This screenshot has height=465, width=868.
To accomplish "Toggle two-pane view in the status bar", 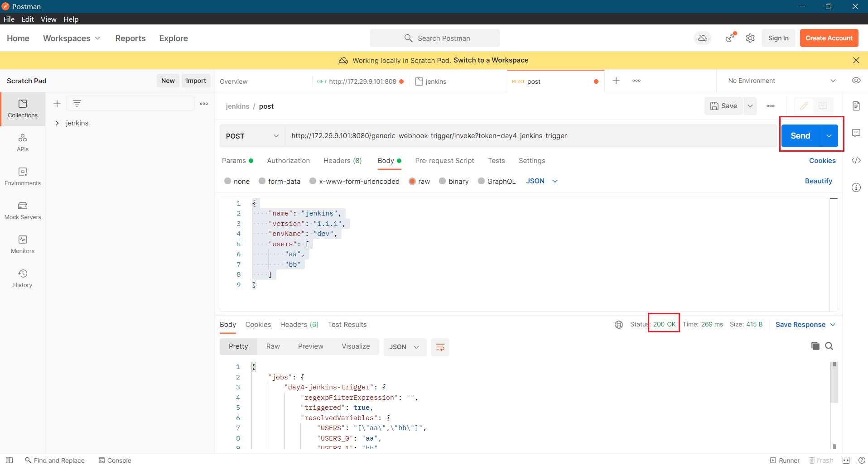I will click(846, 460).
